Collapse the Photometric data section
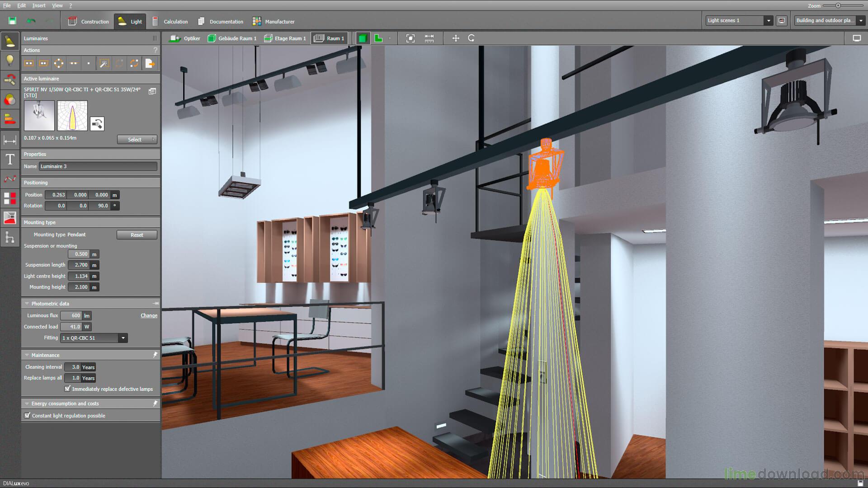Image resolution: width=868 pixels, height=488 pixels. coord(27,304)
